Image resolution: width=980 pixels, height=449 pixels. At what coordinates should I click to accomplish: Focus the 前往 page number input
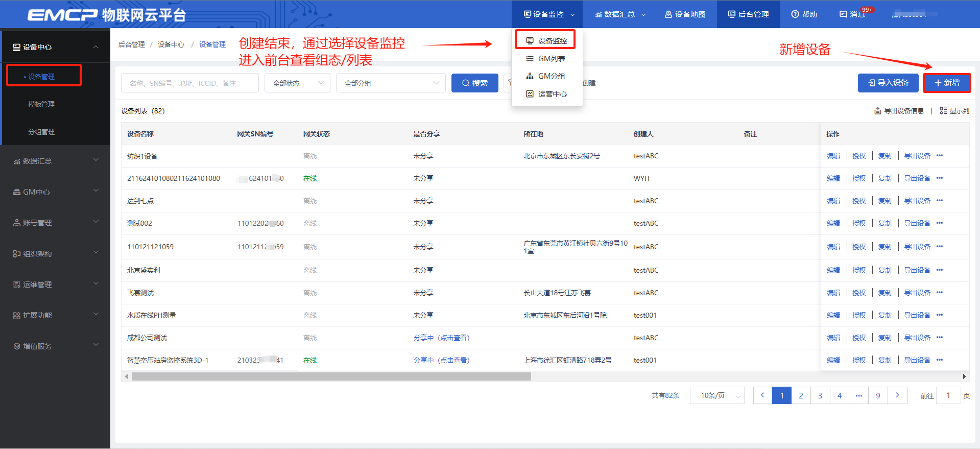point(948,395)
